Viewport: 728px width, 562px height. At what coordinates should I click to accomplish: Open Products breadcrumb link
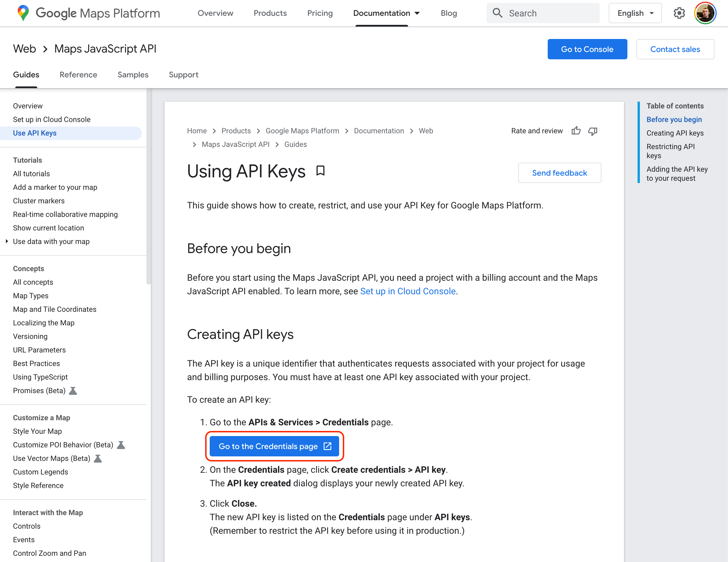[236, 131]
